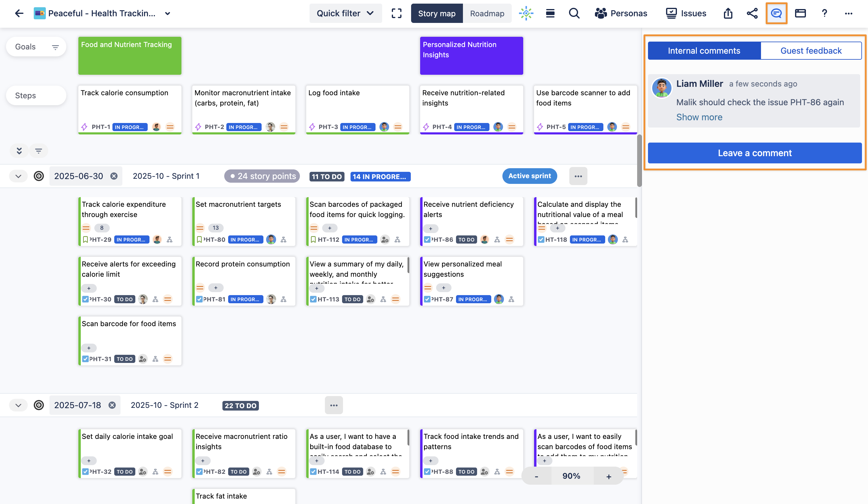Viewport: 868px width, 504px height.
Task: Click the export upload icon
Action: coord(728,14)
